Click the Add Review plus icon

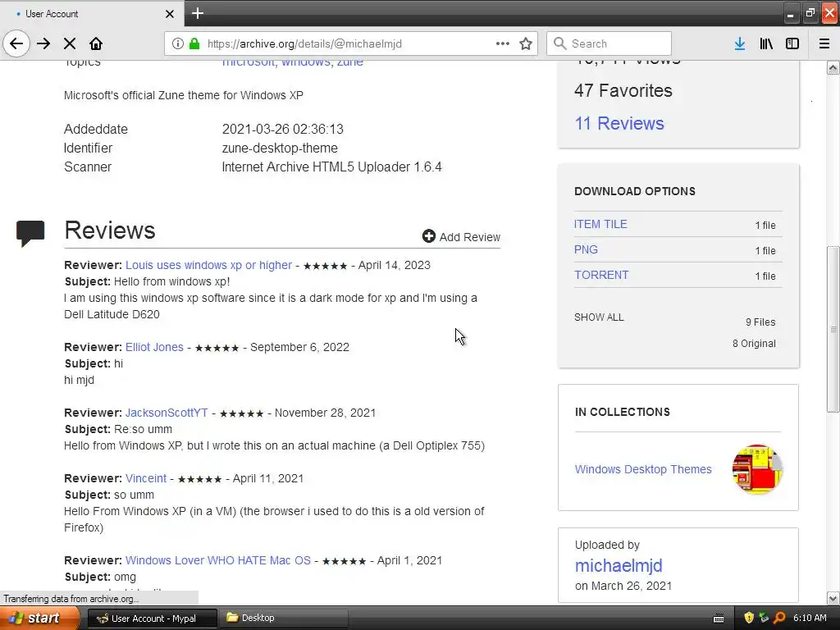(428, 236)
